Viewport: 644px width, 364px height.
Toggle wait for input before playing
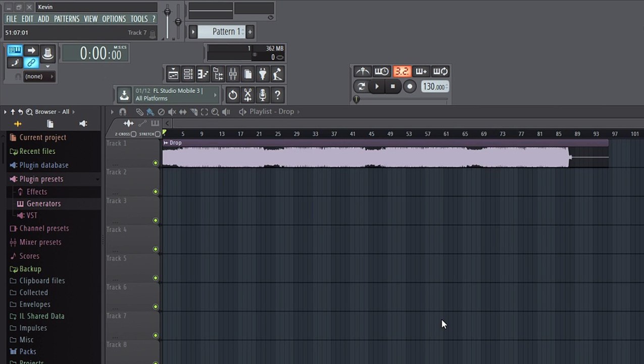tap(382, 71)
